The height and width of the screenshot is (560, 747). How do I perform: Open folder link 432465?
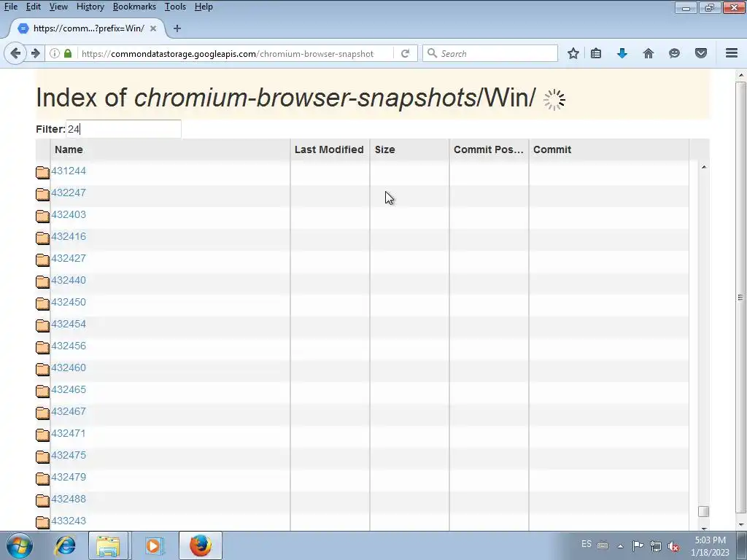tap(69, 390)
